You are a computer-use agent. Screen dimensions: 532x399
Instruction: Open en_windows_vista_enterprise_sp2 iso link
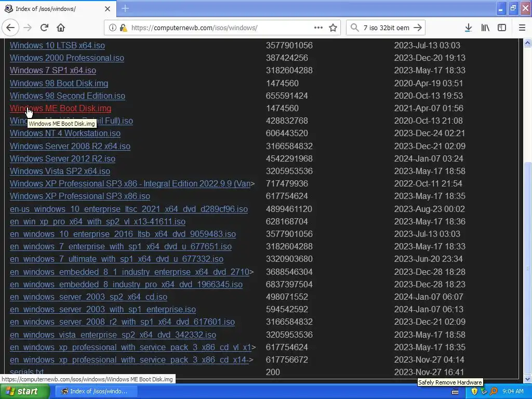[113, 335]
